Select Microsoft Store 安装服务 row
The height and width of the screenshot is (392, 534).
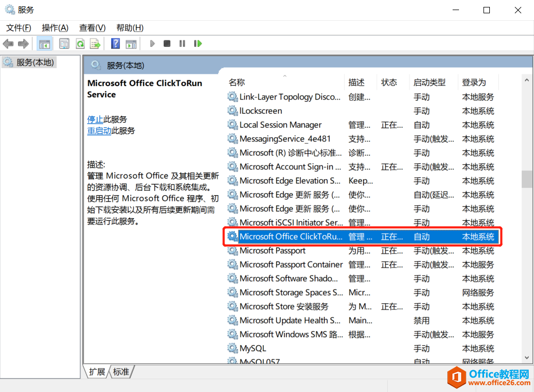pyautogui.click(x=362, y=306)
